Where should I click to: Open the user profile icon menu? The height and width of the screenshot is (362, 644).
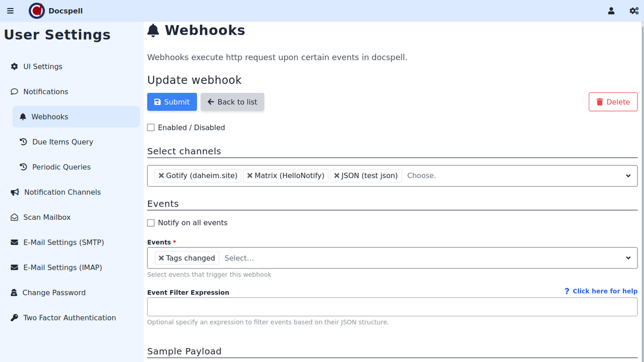click(x=611, y=11)
